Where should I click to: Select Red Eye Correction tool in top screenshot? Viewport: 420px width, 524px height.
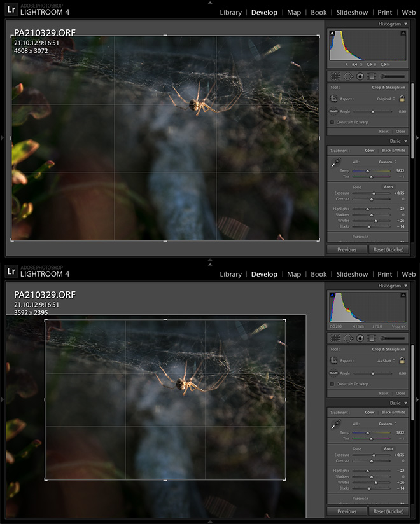(x=360, y=76)
